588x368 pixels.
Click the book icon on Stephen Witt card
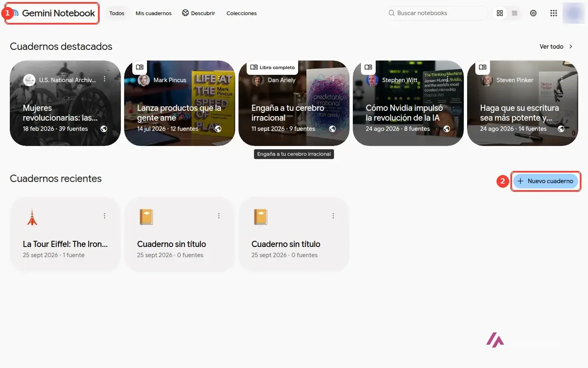click(x=368, y=67)
